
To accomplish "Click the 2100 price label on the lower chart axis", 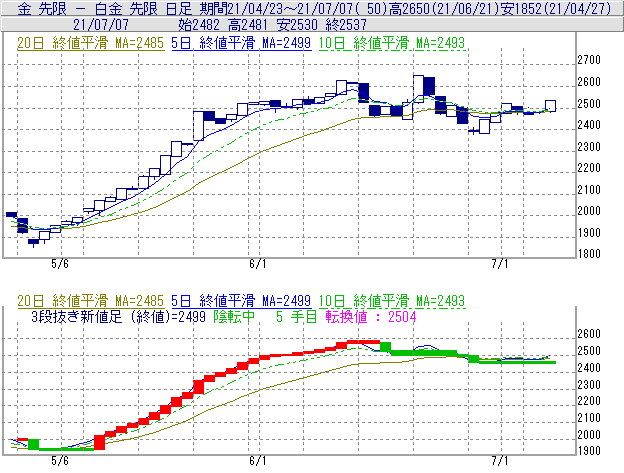I will [x=589, y=418].
